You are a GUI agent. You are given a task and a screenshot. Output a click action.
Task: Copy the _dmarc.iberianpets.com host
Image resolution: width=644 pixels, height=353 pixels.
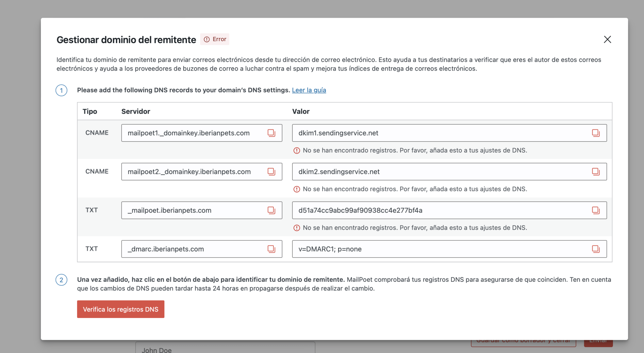click(x=271, y=249)
